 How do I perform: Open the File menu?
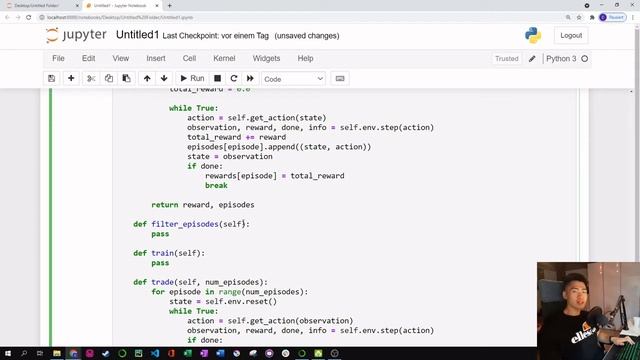[58, 58]
